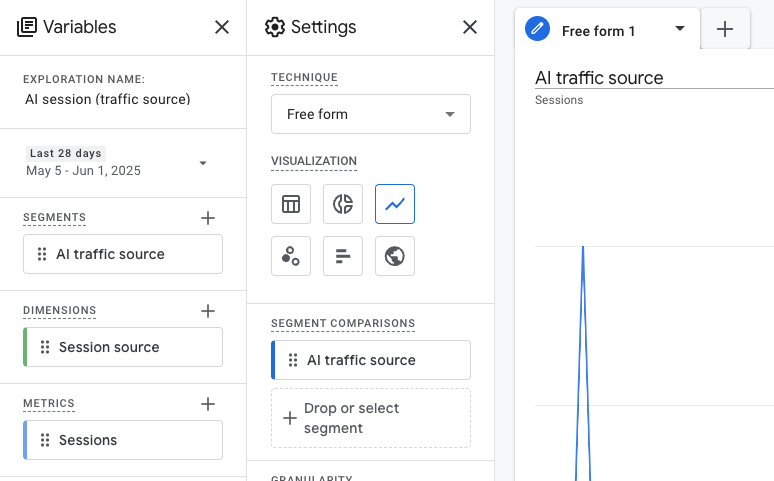Click the Variables panel icon
774x481 pixels.
(x=27, y=27)
